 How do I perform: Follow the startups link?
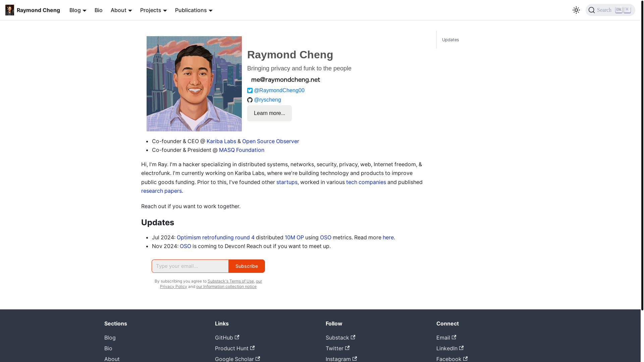pyautogui.click(x=287, y=182)
